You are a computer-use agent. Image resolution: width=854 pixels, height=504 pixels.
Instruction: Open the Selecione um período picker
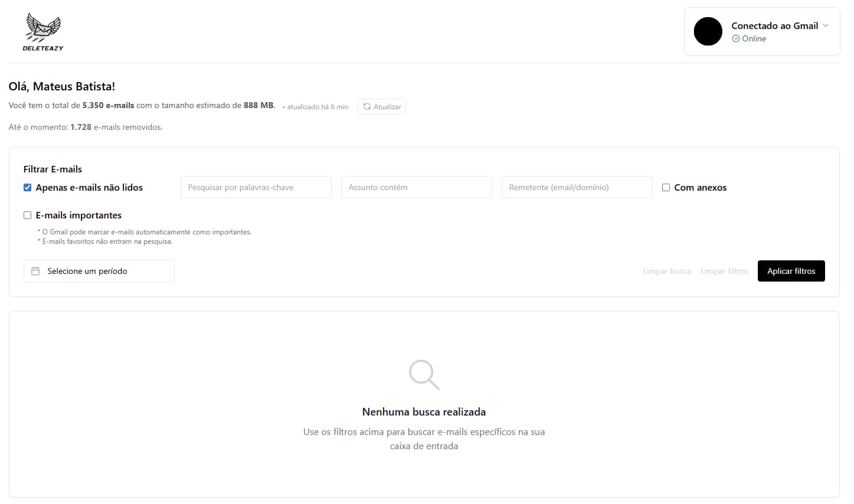99,271
